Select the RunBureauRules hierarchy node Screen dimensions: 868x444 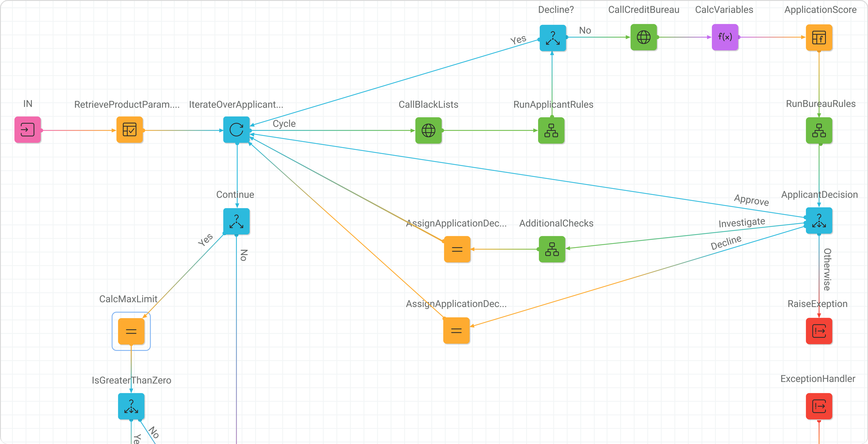[819, 130]
